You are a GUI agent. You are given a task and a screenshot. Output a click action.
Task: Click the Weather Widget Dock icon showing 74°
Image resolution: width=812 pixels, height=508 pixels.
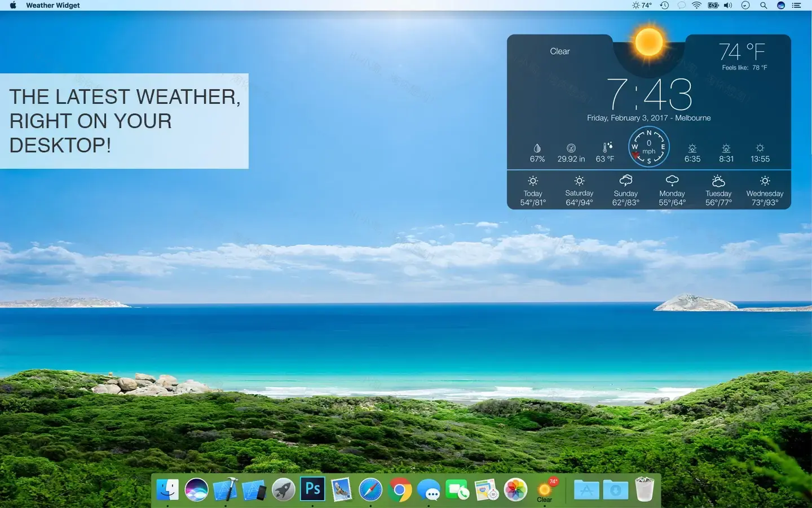[545, 489]
